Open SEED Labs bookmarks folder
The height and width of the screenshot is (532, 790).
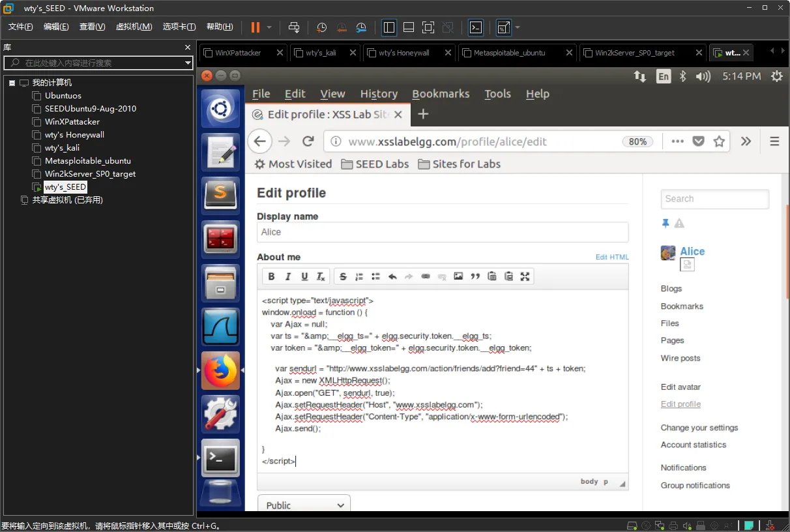pyautogui.click(x=375, y=164)
